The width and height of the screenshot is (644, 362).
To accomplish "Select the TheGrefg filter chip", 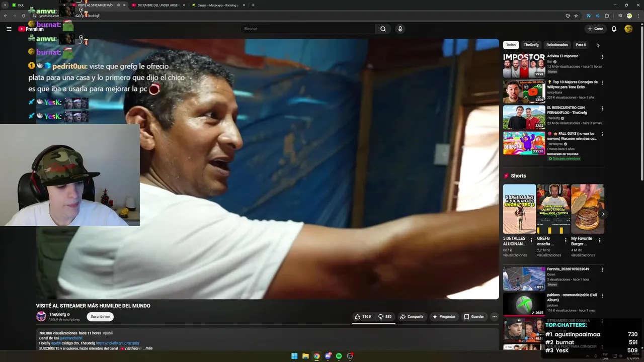I will coord(531,45).
